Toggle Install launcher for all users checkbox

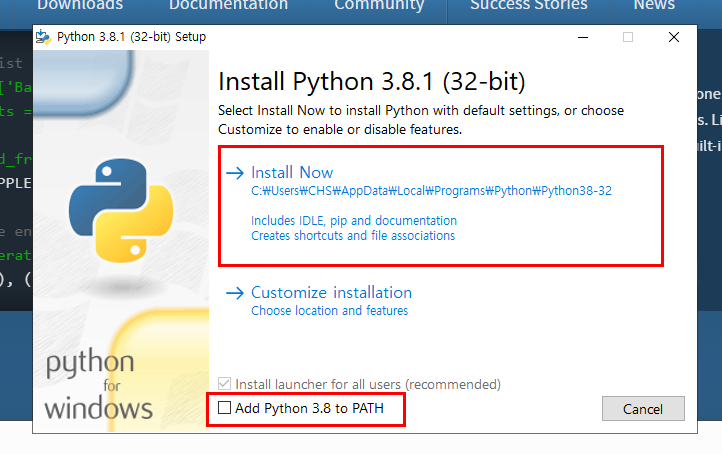(x=224, y=384)
